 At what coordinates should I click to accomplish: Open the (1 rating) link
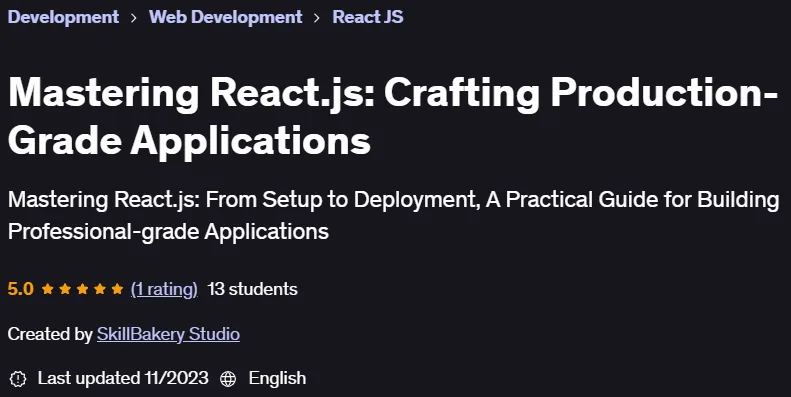pos(164,289)
